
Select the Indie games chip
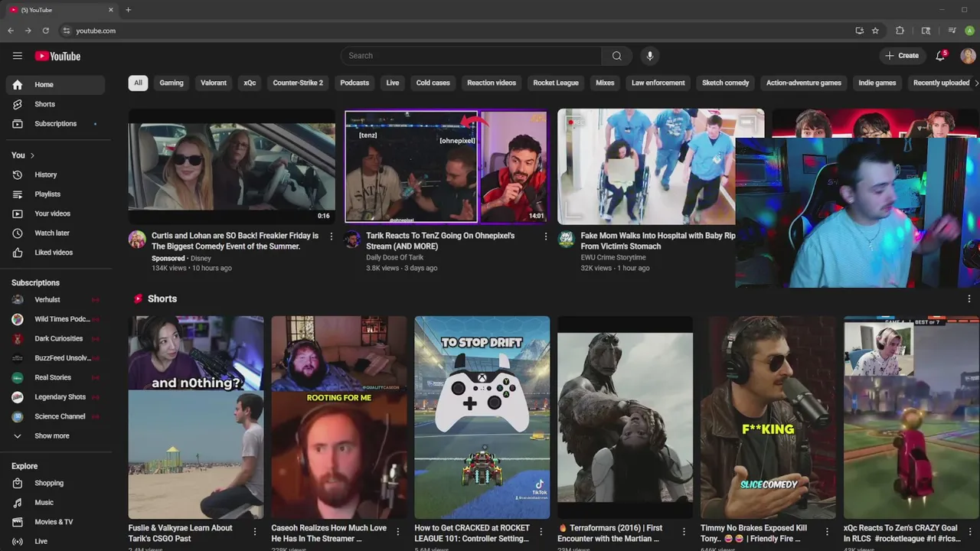pyautogui.click(x=877, y=83)
